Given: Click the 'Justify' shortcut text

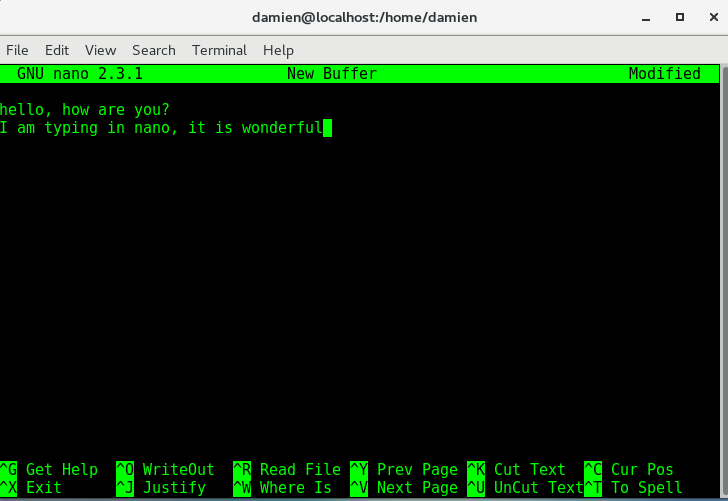Looking at the screenshot, I should click(x=174, y=488).
